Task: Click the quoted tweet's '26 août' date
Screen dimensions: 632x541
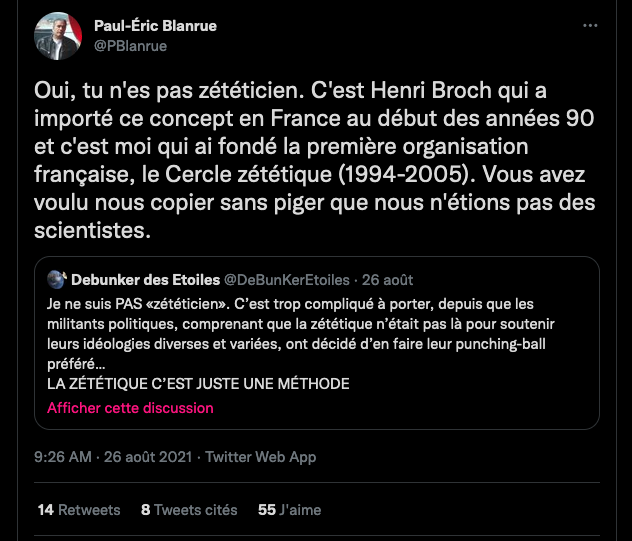Action: [x=388, y=280]
